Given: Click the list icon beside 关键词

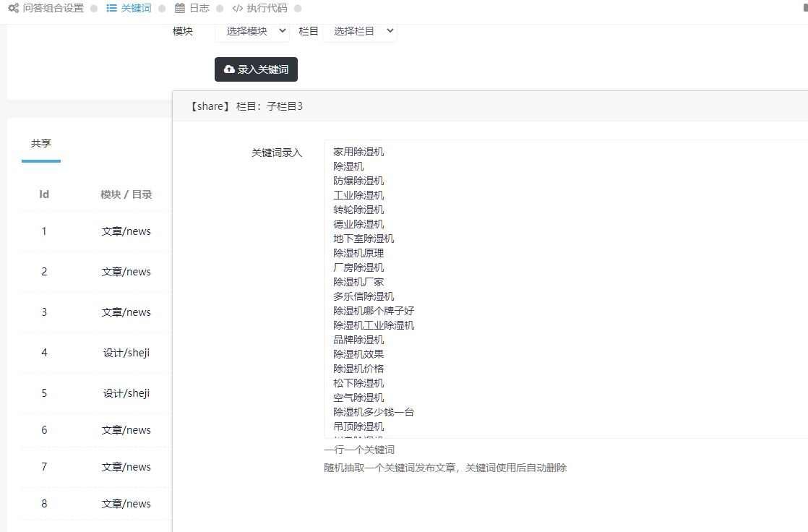Looking at the screenshot, I should coord(111,9).
